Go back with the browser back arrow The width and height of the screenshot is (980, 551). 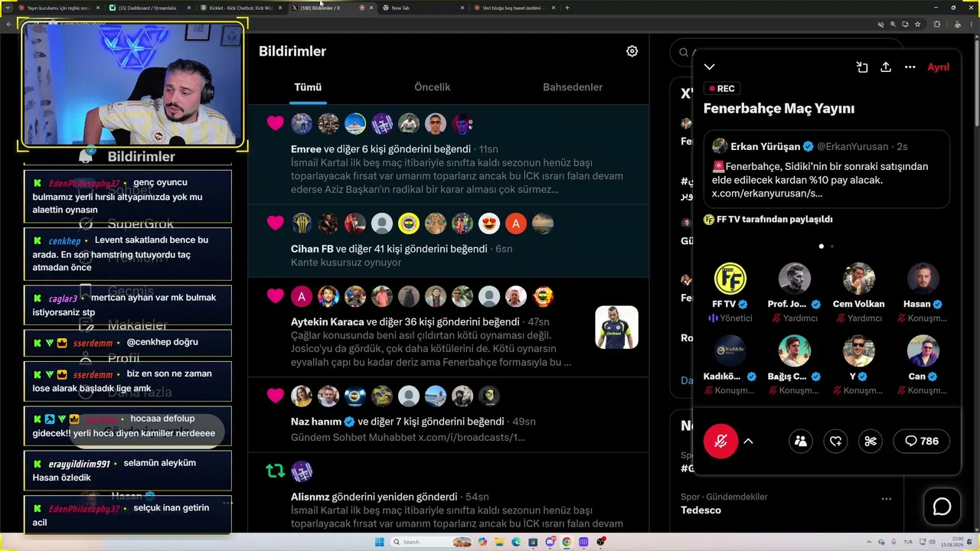coord(8,24)
